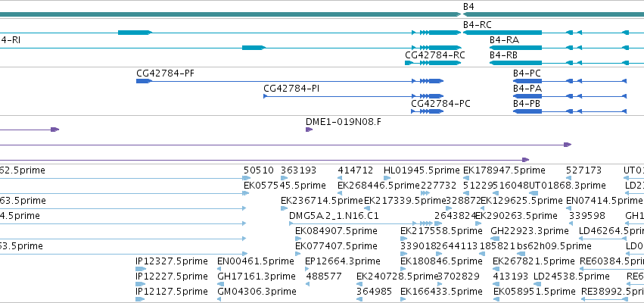Select the B4-PC protein label
Screen dimensions: 644x303
click(527, 73)
